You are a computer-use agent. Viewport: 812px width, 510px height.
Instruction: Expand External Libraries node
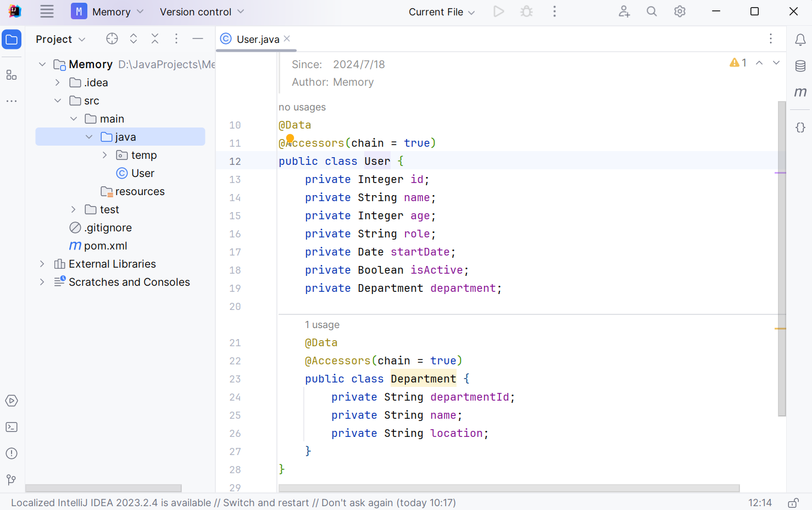coord(42,264)
